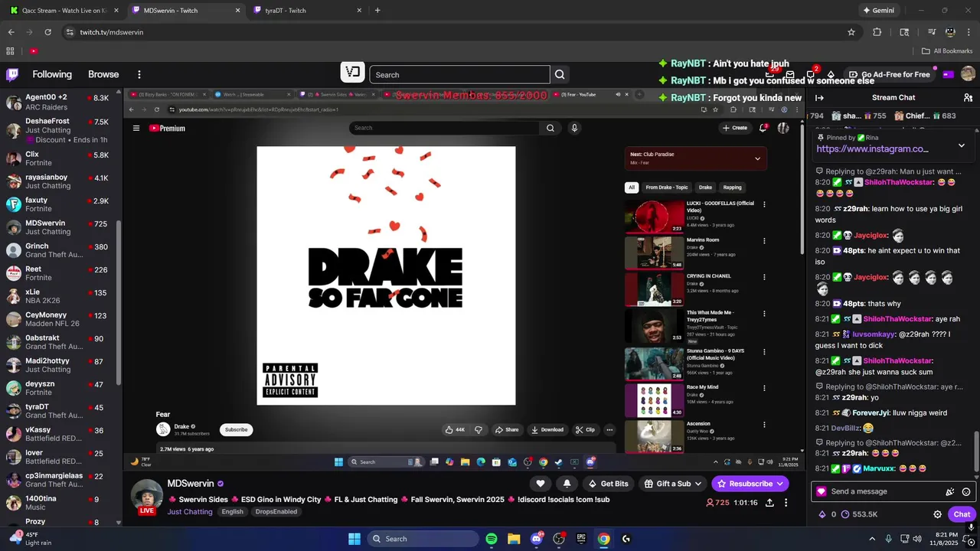The width and height of the screenshot is (980, 551).
Task: Click Get Bits button under the stream
Action: [608, 484]
